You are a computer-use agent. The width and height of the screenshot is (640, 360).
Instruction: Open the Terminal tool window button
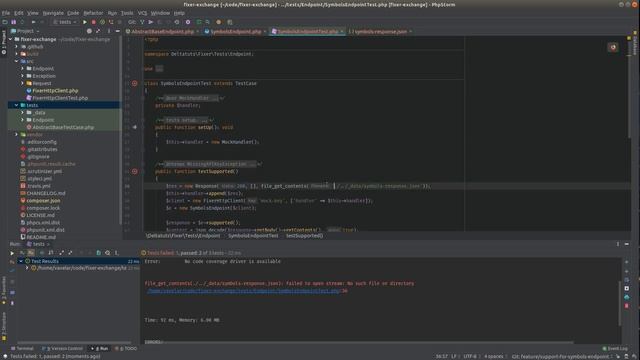22,349
